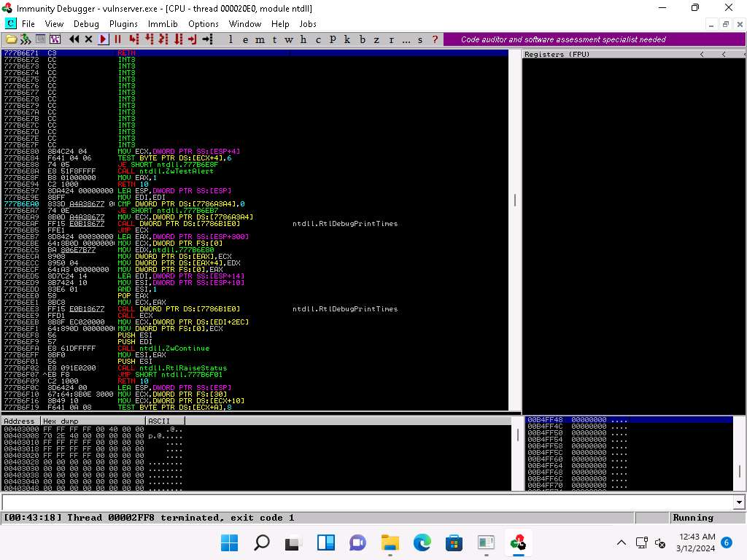Viewport: 747px width, 560px height.
Task: Click first chevron in Registers header
Action: click(702, 55)
